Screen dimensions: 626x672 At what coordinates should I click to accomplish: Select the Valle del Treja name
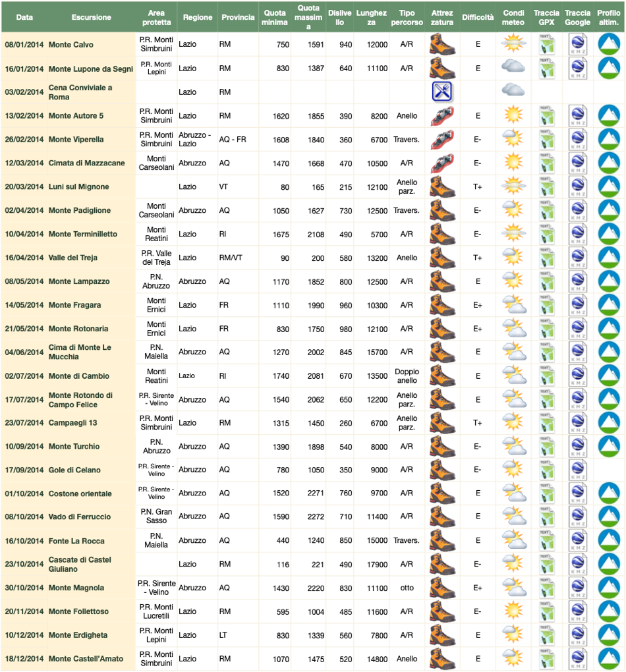click(73, 258)
